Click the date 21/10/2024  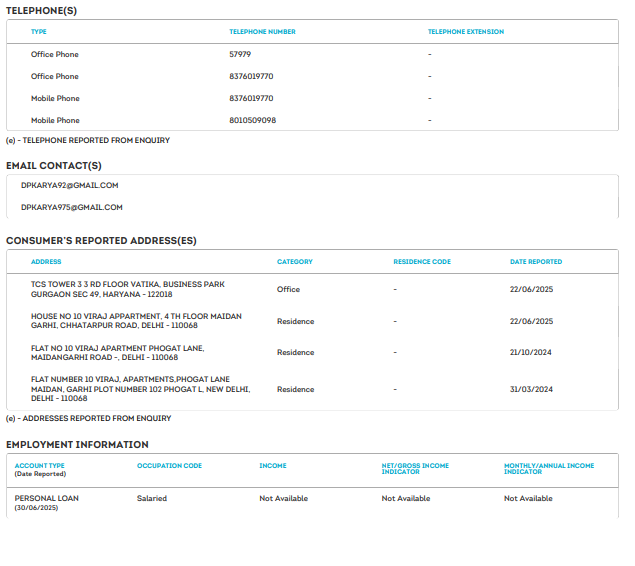(x=531, y=352)
